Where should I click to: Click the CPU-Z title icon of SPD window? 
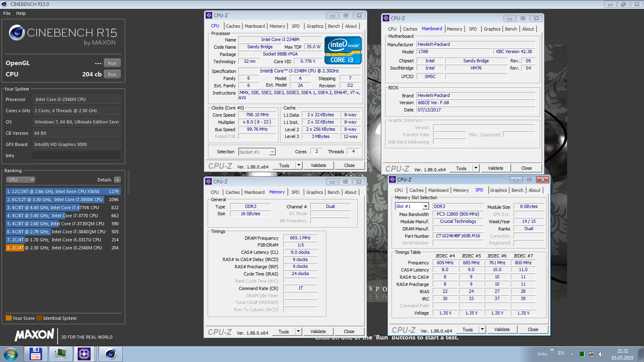392,179
